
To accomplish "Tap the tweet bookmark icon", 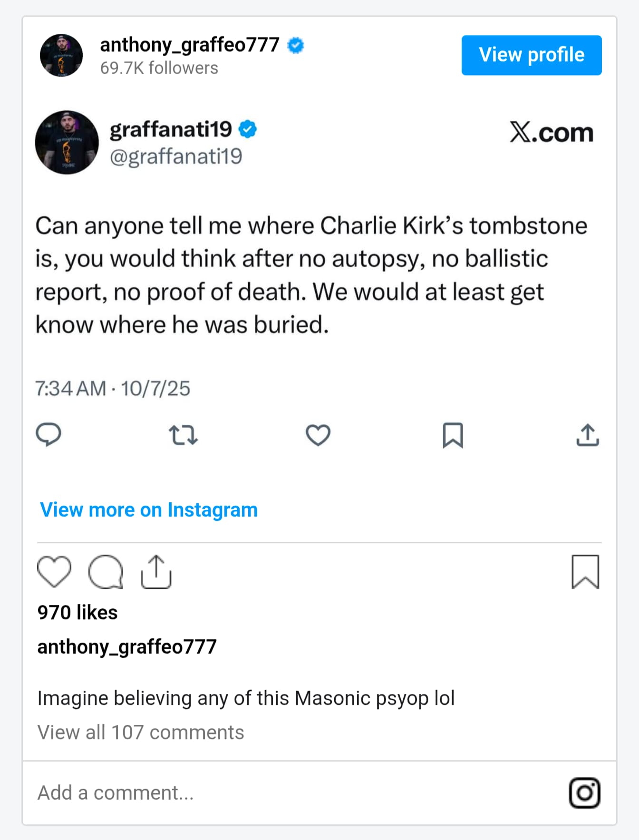I will (453, 435).
